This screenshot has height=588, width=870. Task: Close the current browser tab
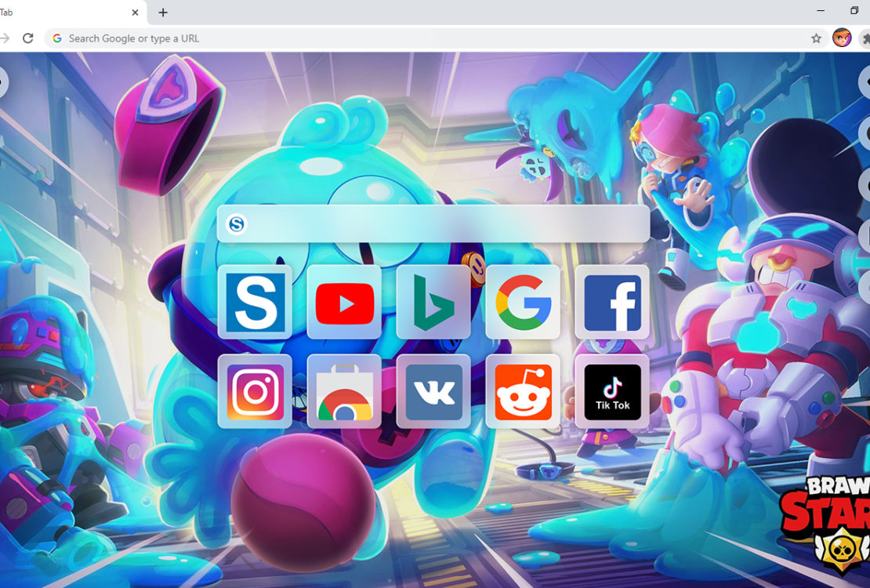pos(135,13)
